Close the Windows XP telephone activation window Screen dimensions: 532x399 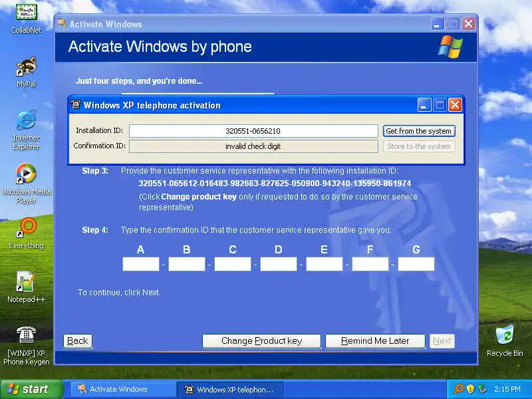click(455, 105)
